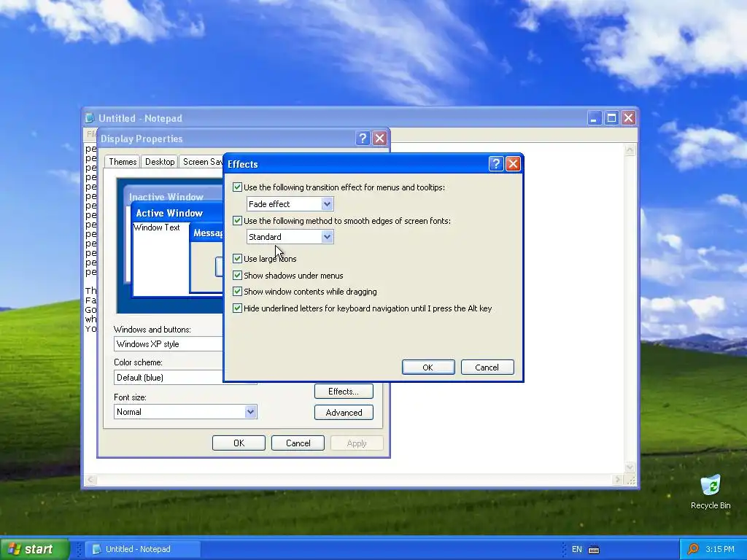The height and width of the screenshot is (560, 747).
Task: Toggle Show shadows under menus checkbox
Action: point(237,275)
